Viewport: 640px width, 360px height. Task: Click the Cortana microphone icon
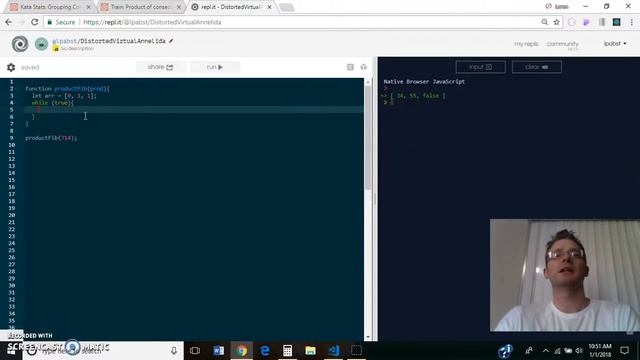click(174, 350)
